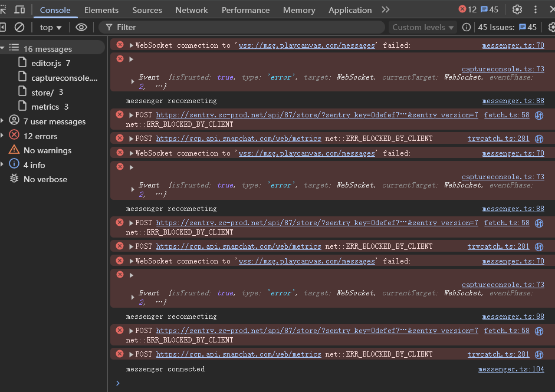This screenshot has width=555, height=392.
Task: Switch to the Network tab
Action: pyautogui.click(x=192, y=10)
